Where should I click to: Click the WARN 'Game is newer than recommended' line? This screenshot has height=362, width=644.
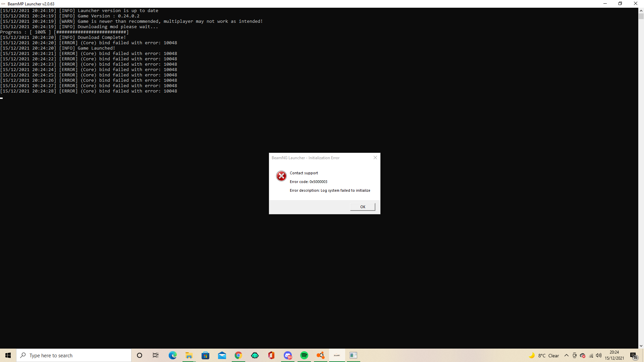click(131, 21)
